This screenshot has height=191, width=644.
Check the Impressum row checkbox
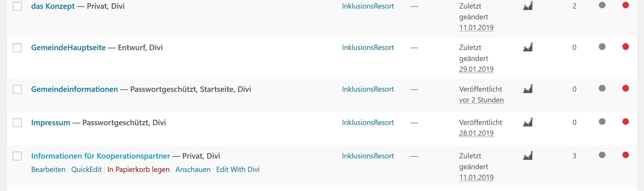click(x=17, y=123)
